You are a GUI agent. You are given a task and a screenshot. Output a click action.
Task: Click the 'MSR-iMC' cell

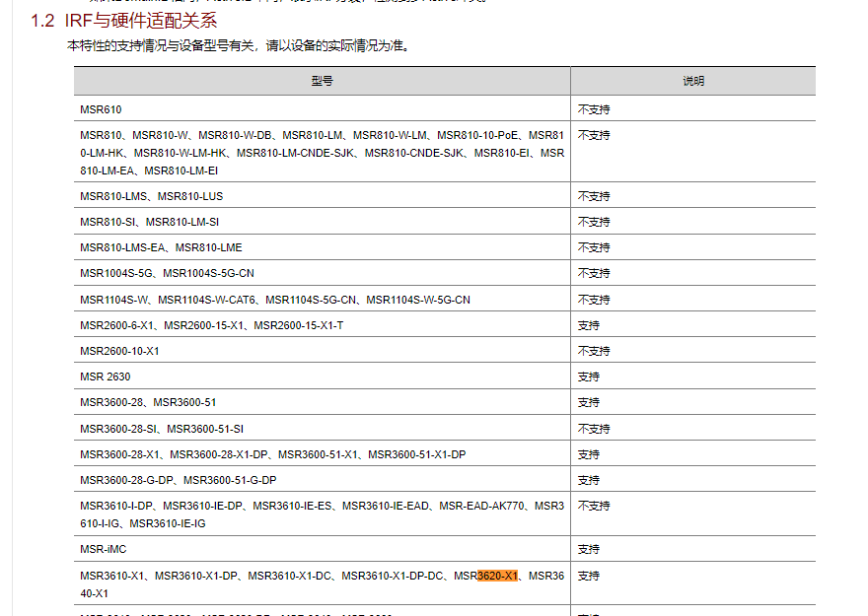pyautogui.click(x=323, y=549)
